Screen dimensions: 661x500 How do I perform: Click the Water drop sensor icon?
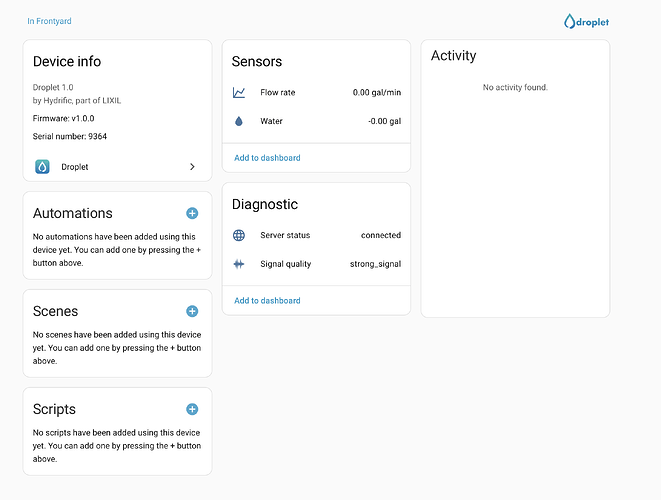(x=239, y=121)
